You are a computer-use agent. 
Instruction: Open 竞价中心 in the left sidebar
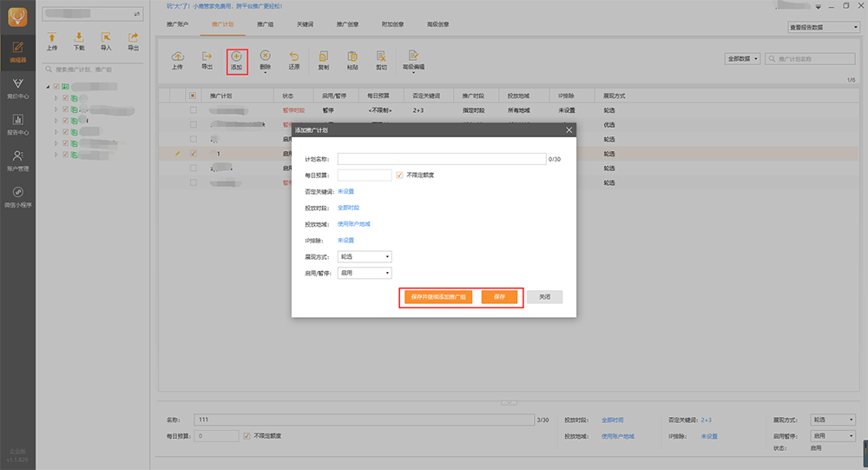click(17, 89)
